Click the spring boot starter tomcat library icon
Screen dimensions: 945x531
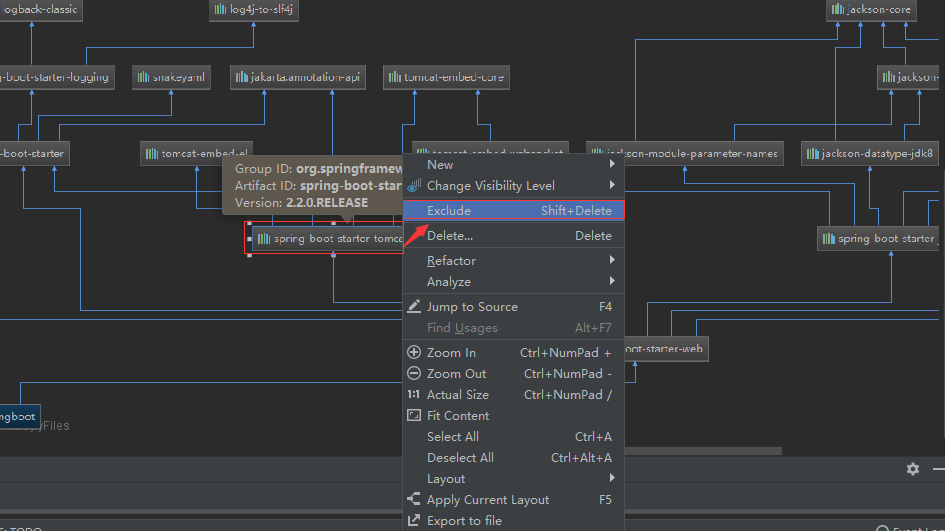click(x=264, y=239)
